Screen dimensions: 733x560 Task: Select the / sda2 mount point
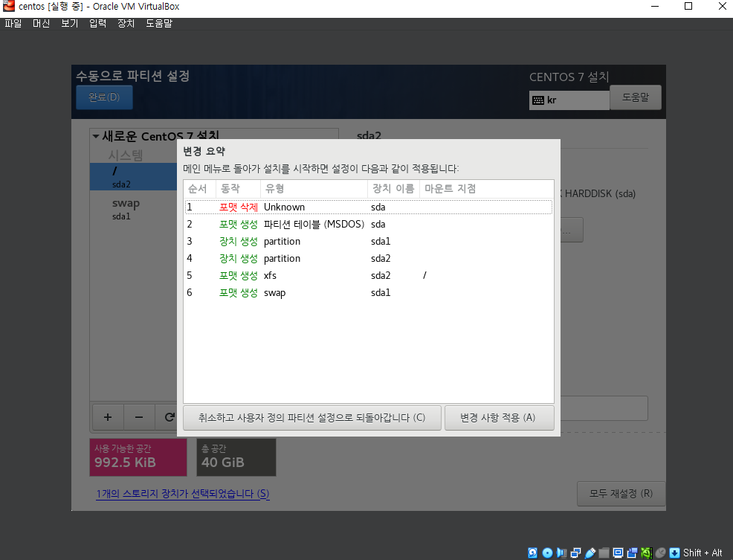134,176
